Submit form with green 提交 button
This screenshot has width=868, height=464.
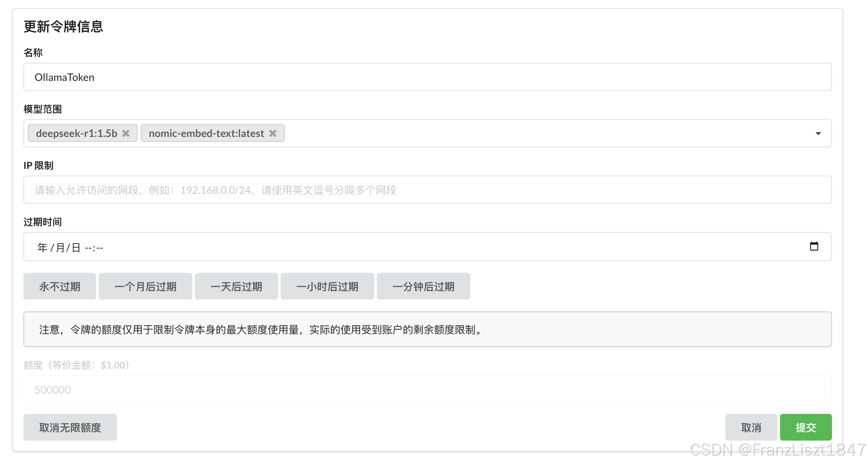point(806,428)
